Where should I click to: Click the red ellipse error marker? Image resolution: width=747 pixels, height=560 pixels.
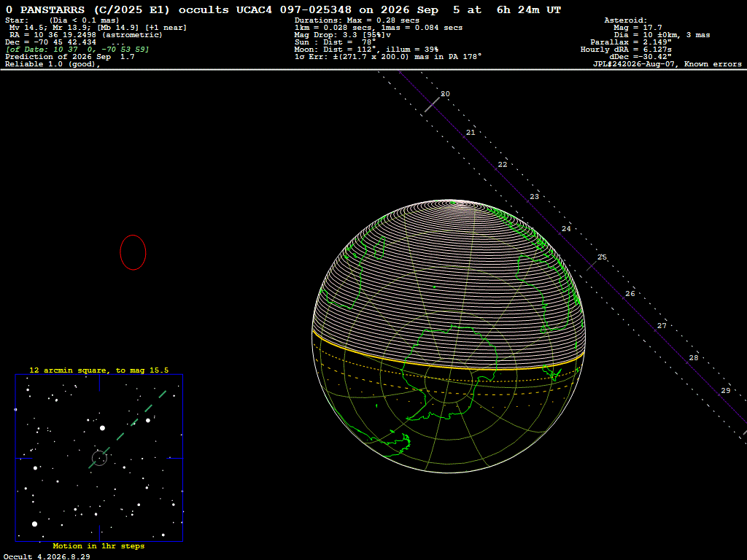point(133,252)
